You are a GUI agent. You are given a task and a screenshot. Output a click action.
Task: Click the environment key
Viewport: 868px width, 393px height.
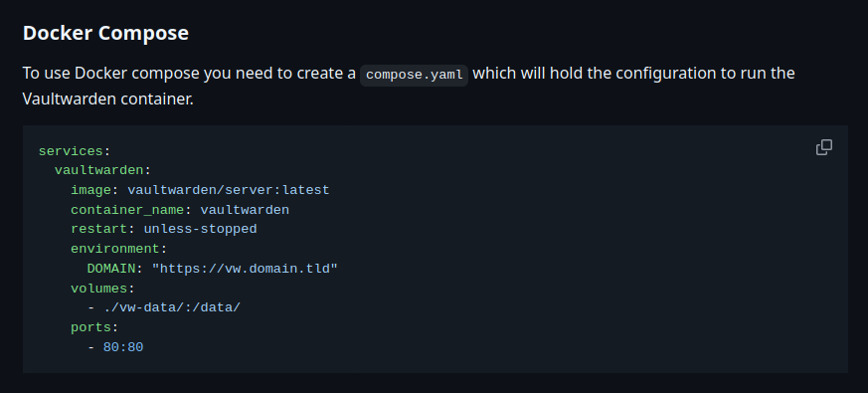click(x=114, y=249)
